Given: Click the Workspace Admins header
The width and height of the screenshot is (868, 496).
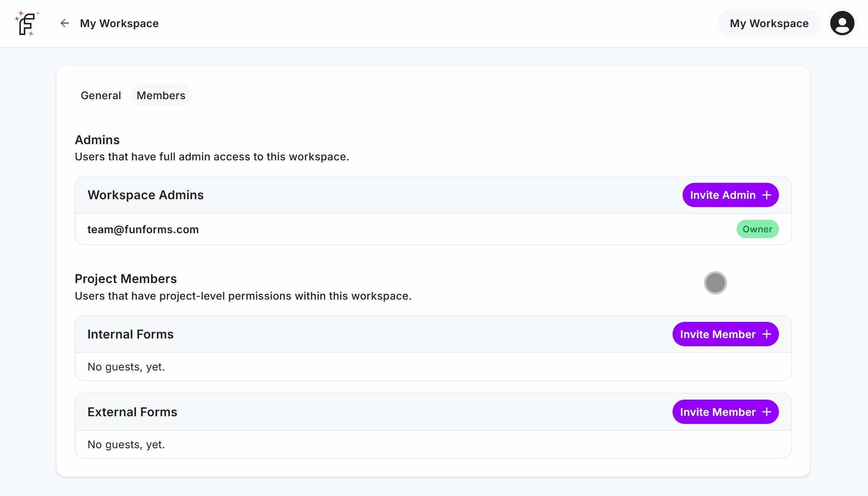Looking at the screenshot, I should point(145,195).
